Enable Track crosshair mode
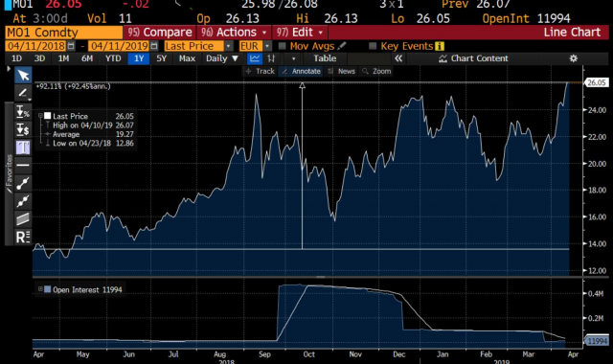The width and height of the screenshot is (613, 364). [260, 71]
